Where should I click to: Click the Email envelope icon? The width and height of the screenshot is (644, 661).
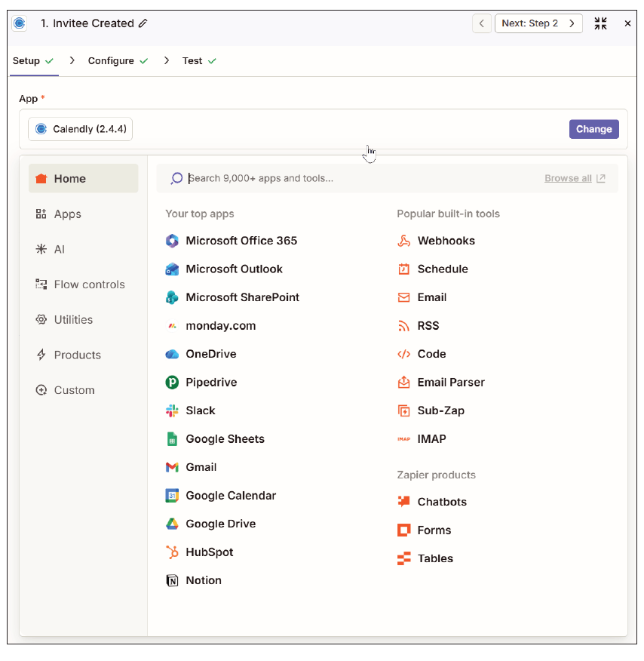click(403, 297)
